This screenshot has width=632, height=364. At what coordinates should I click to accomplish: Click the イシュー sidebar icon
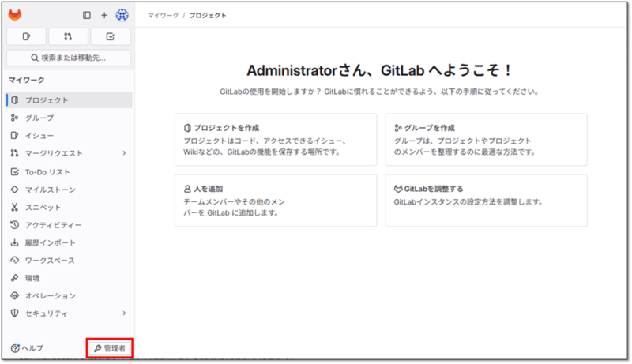pos(15,135)
